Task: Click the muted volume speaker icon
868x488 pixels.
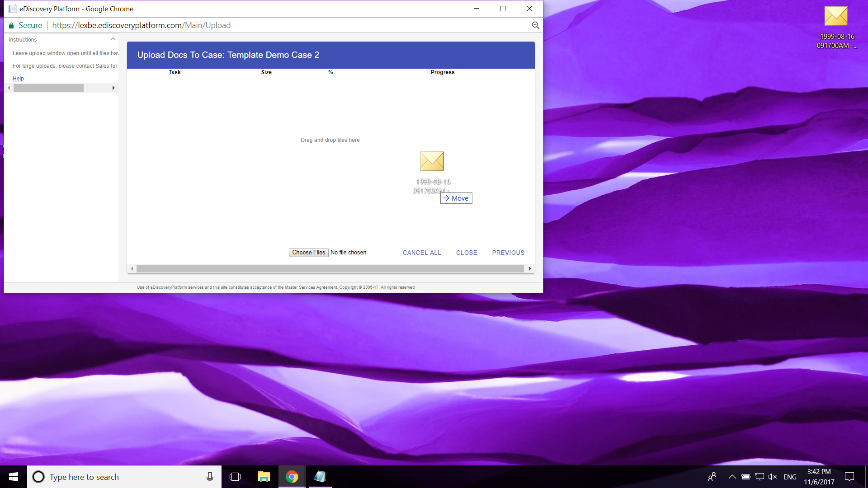Action: coord(773,477)
